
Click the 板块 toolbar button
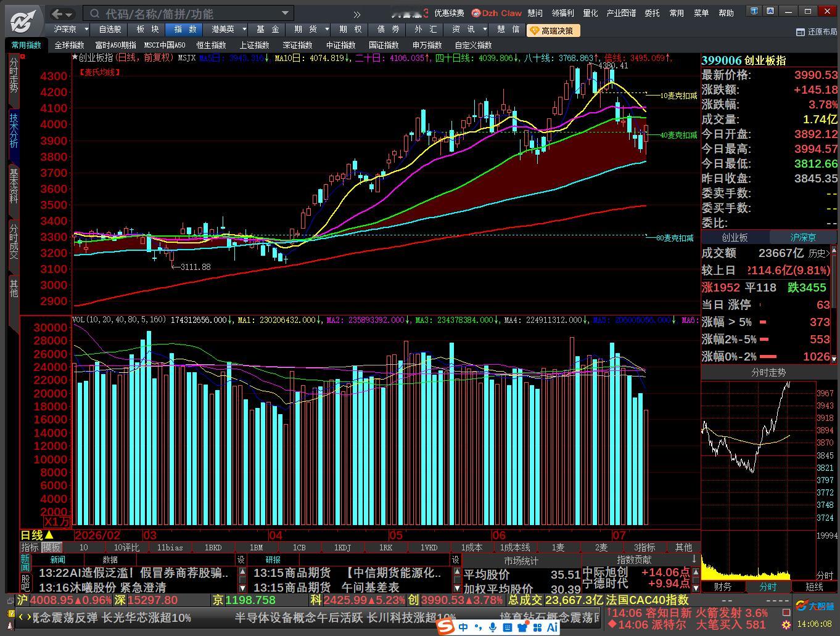pyautogui.click(x=147, y=29)
